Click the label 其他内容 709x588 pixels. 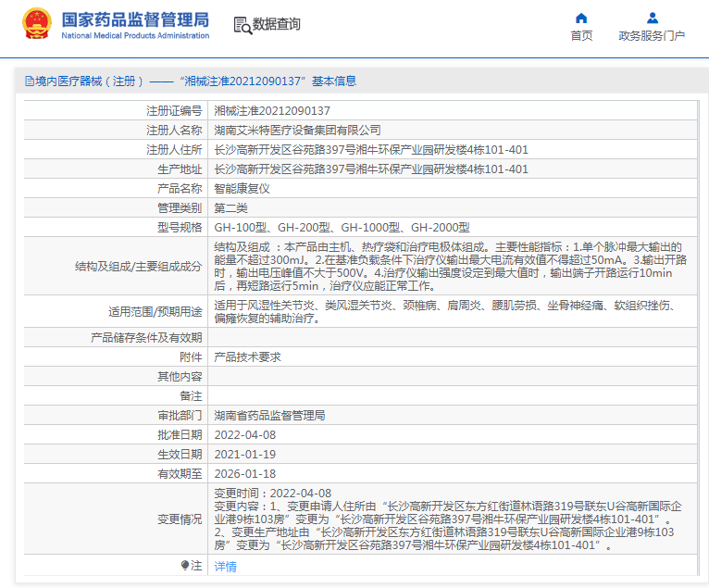tap(180, 377)
